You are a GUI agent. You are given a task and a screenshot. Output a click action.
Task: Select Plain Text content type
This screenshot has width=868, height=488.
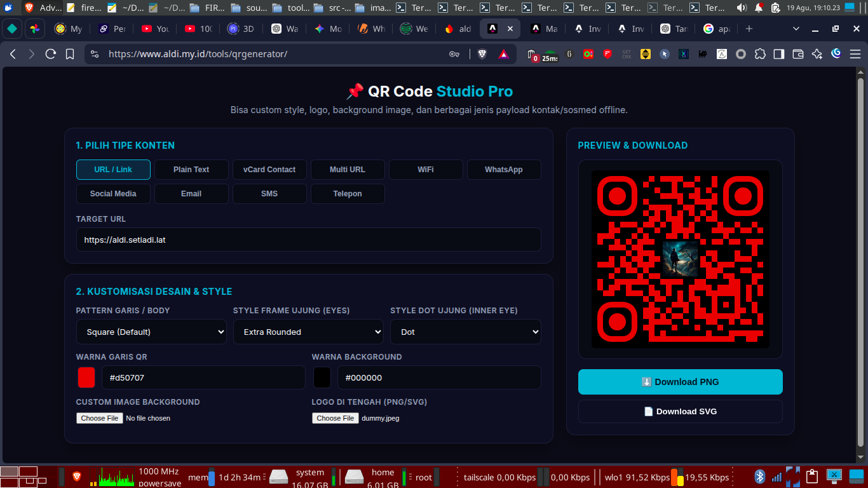pos(191,170)
